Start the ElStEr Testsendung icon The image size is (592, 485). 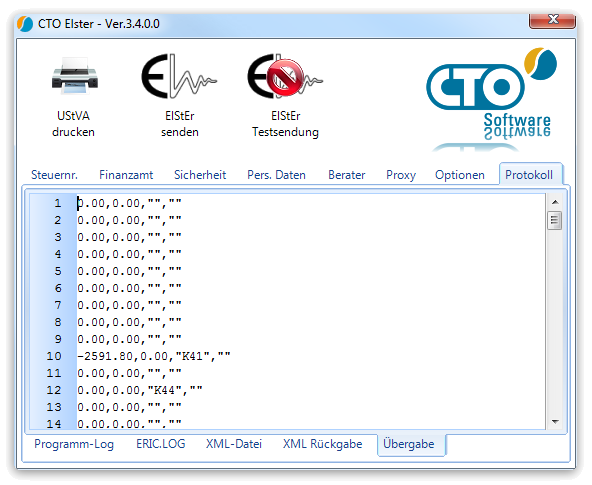[285, 76]
